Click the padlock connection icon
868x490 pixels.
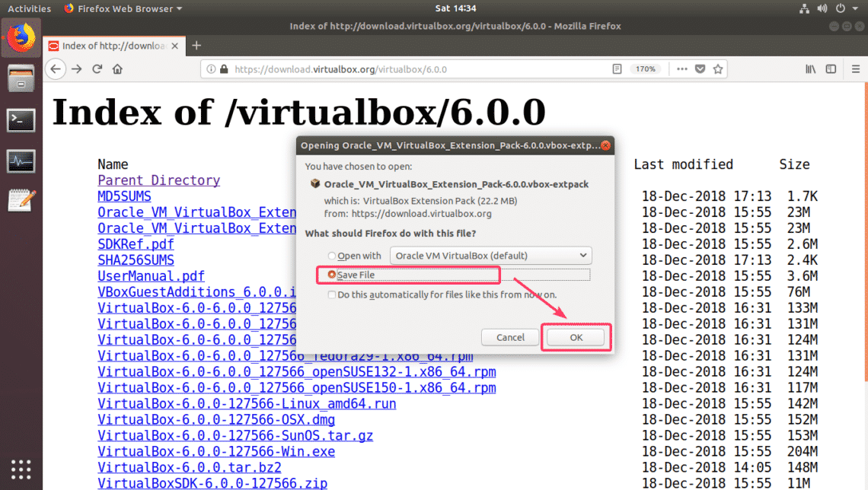(224, 69)
